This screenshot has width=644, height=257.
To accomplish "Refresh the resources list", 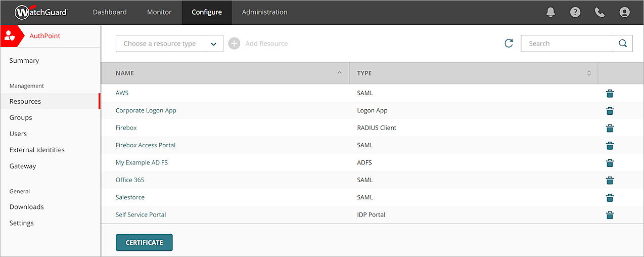I will (x=509, y=44).
